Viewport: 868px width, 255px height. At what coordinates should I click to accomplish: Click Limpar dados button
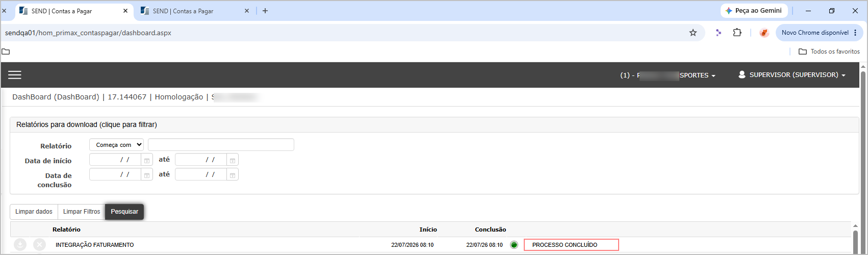click(34, 212)
